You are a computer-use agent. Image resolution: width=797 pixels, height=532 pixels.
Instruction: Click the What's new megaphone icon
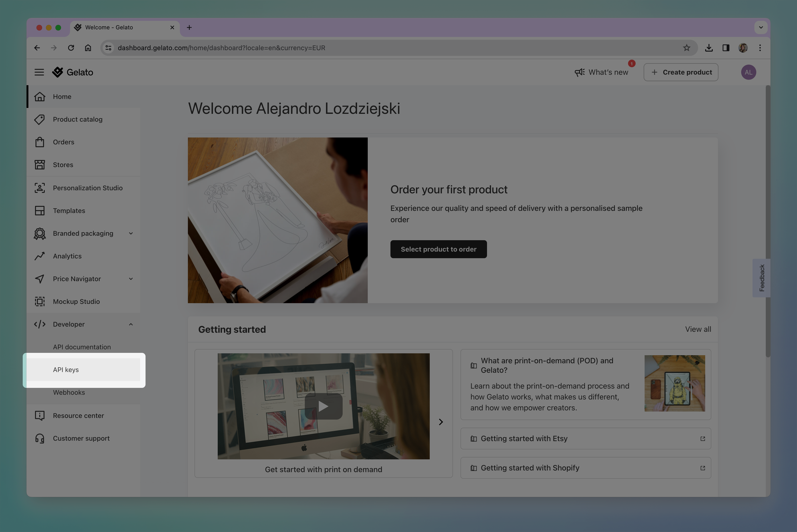coord(580,72)
